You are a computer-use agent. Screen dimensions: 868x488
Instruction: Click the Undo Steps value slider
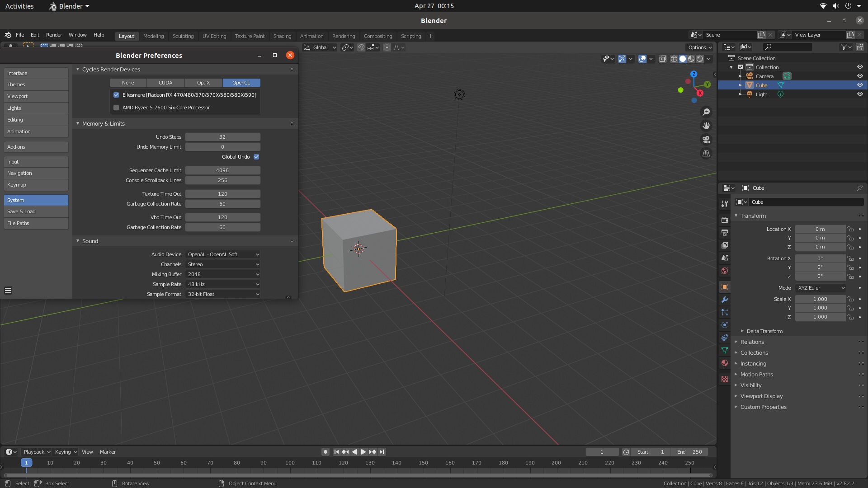coord(222,137)
